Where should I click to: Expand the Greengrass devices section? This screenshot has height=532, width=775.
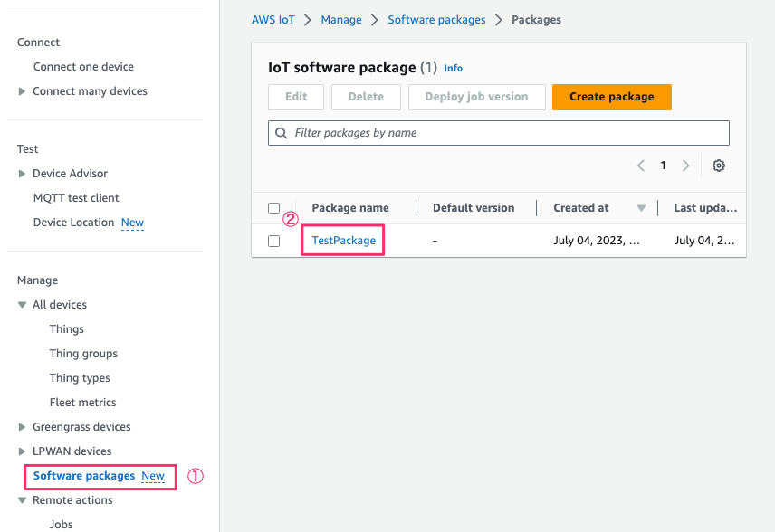(23, 426)
